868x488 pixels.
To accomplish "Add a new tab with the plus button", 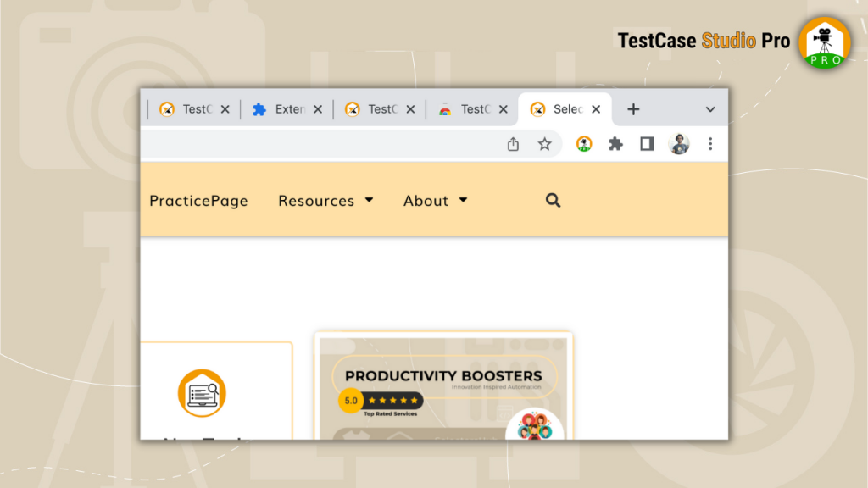I will (x=633, y=109).
